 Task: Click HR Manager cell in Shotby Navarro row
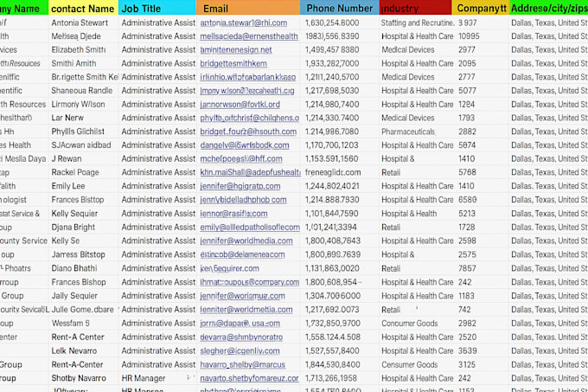pyautogui.click(x=144, y=378)
